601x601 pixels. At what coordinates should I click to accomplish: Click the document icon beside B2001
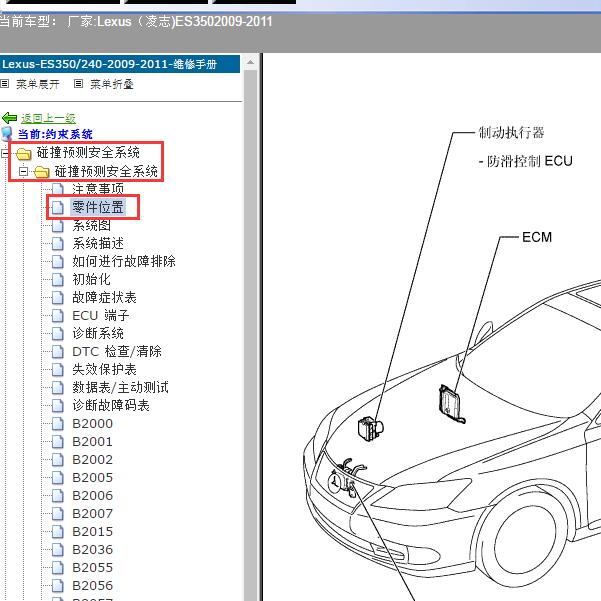click(57, 442)
